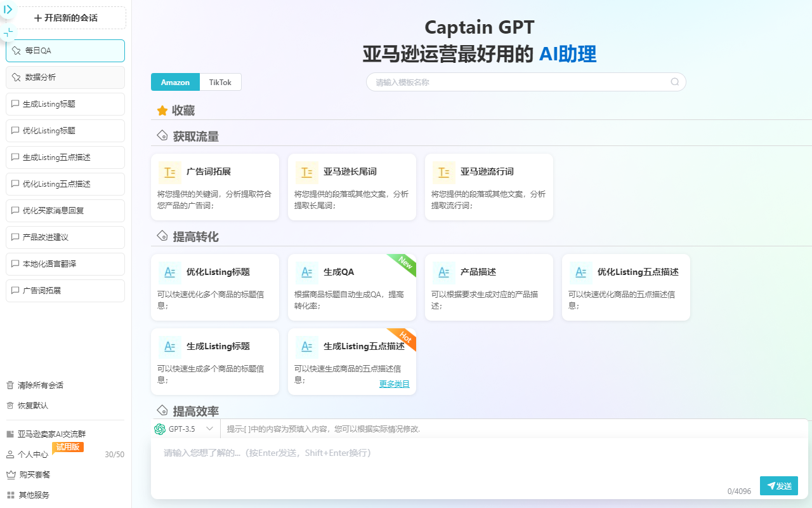Expand the 获取流量 section header

162,135
